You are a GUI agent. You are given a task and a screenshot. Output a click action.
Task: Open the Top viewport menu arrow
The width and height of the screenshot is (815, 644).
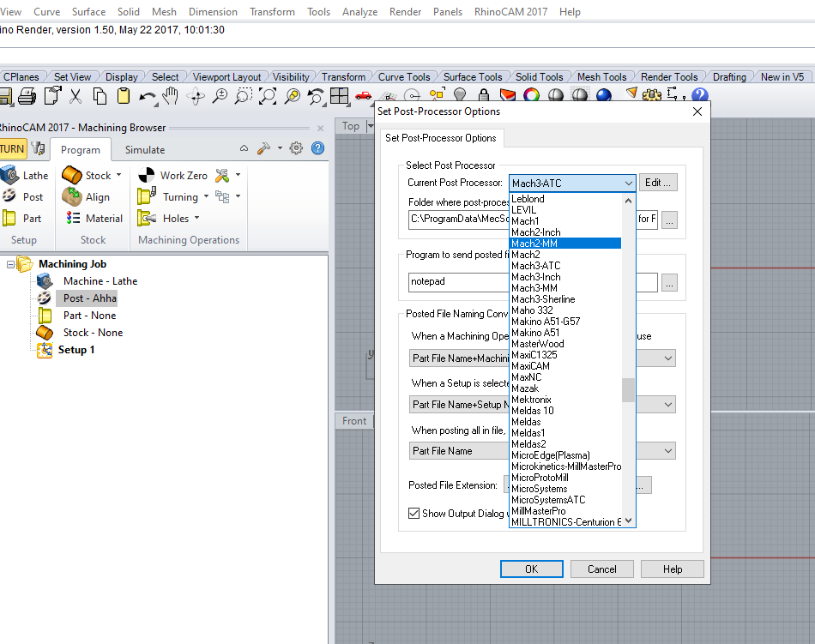(370, 126)
